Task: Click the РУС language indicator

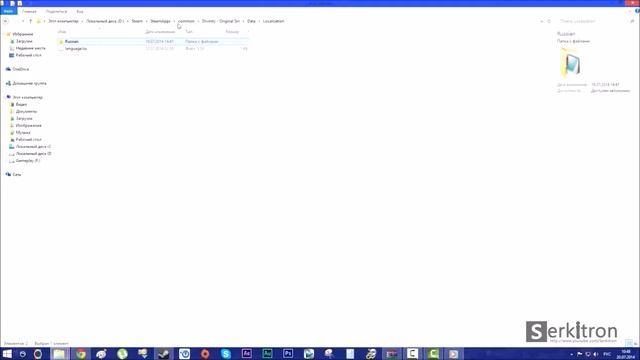Action: [607, 354]
